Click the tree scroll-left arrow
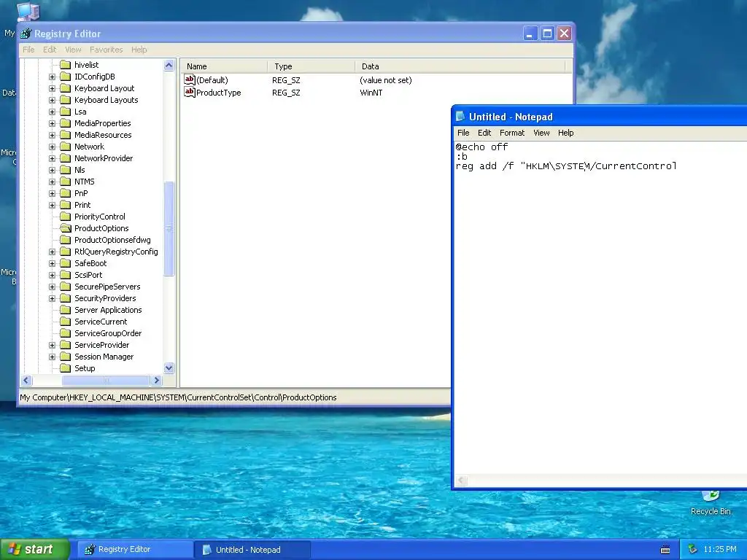The image size is (747, 560). (x=27, y=380)
